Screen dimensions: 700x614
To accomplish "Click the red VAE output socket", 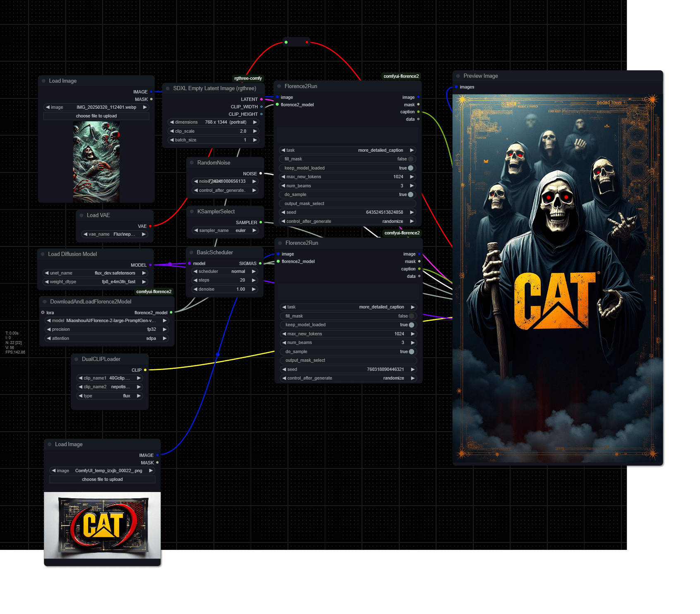I will (x=150, y=226).
